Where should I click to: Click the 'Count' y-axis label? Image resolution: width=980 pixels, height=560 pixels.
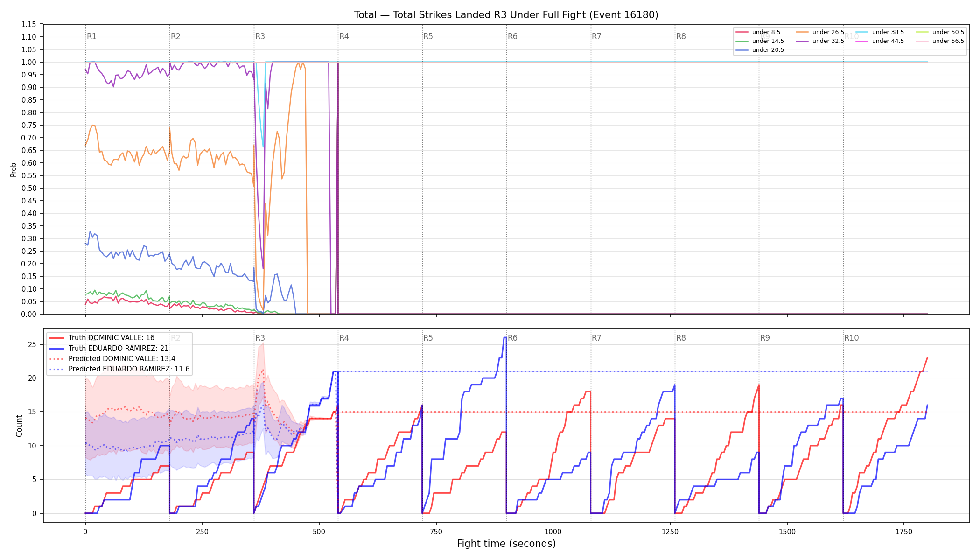point(19,426)
